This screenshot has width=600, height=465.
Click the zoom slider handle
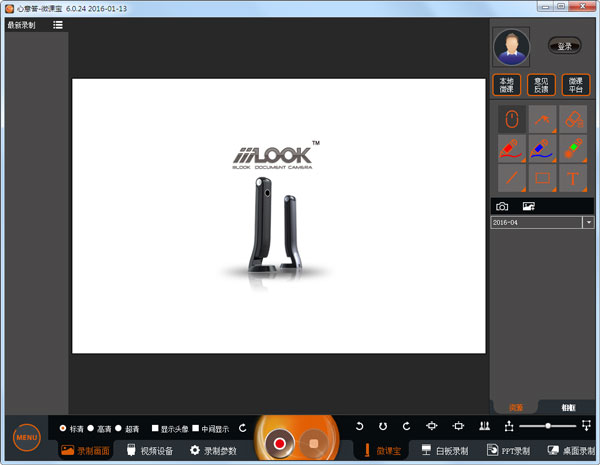(x=548, y=426)
